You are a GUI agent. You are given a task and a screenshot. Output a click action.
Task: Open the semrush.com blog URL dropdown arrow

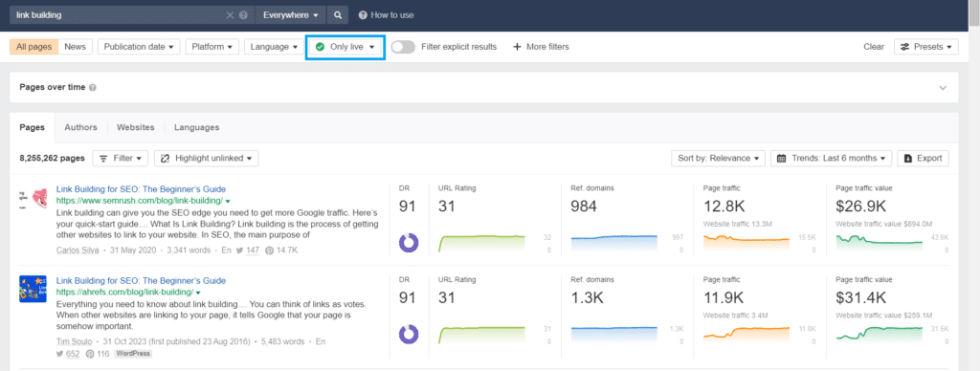point(228,201)
